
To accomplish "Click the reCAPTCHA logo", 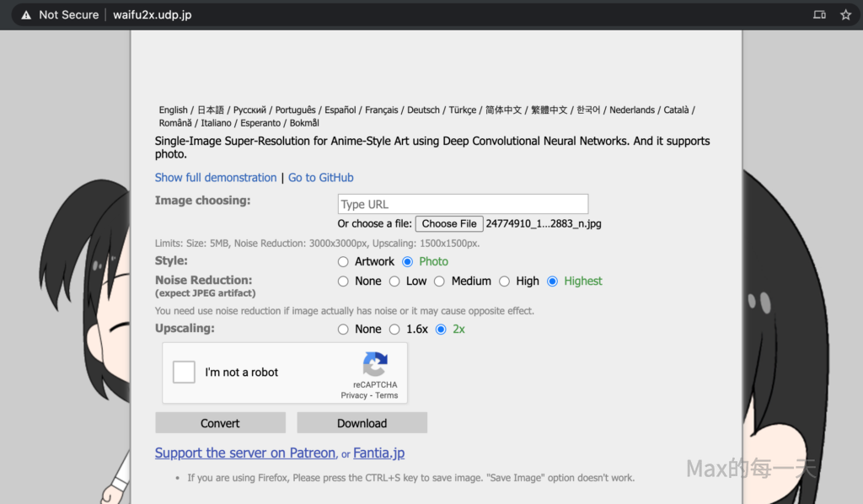I will 375,365.
